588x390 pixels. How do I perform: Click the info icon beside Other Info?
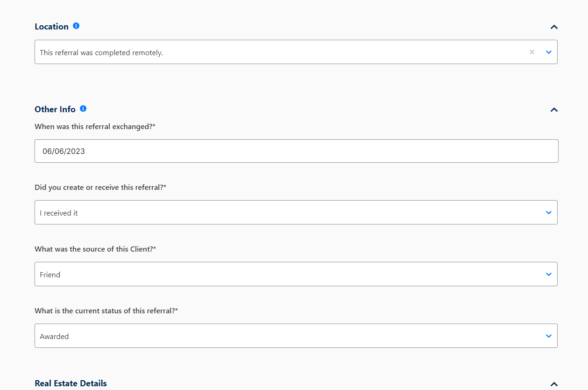(x=83, y=108)
